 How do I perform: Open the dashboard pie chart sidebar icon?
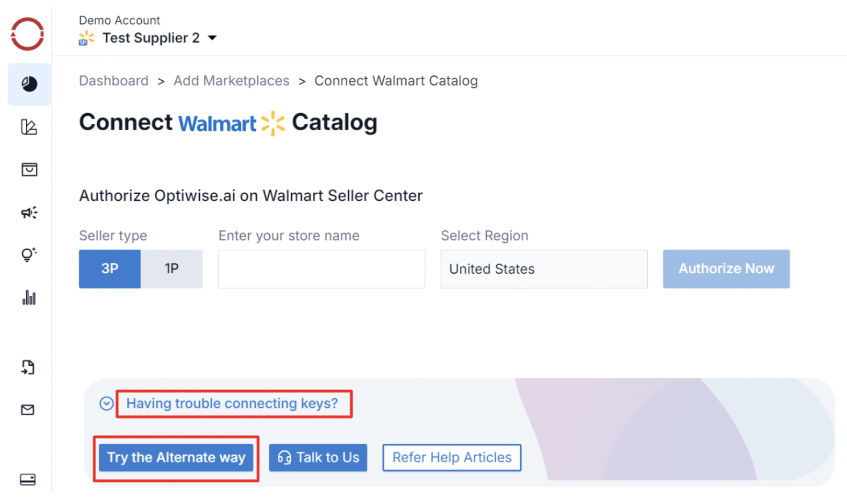[x=29, y=84]
